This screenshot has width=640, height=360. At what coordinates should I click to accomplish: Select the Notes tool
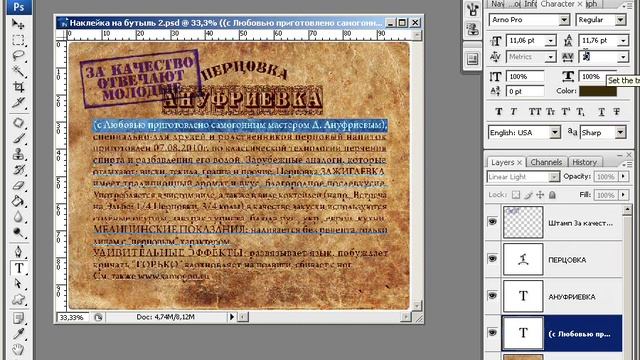(18, 318)
